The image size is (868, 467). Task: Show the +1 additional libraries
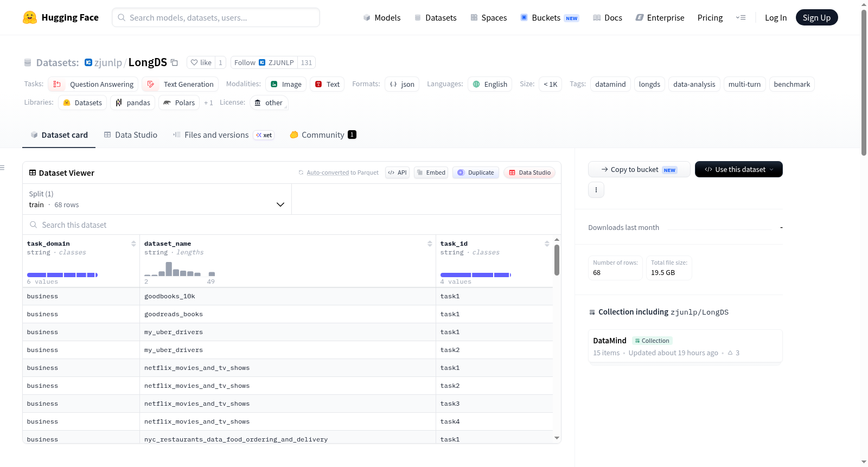click(x=208, y=103)
